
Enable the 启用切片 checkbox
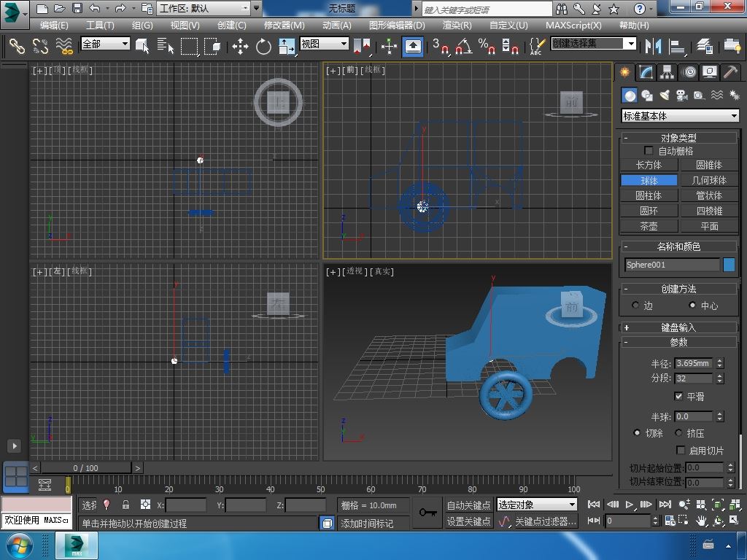[x=681, y=450]
